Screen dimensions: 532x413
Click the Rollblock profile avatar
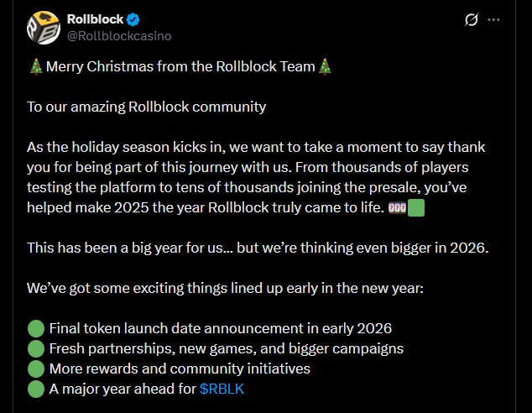(44, 27)
